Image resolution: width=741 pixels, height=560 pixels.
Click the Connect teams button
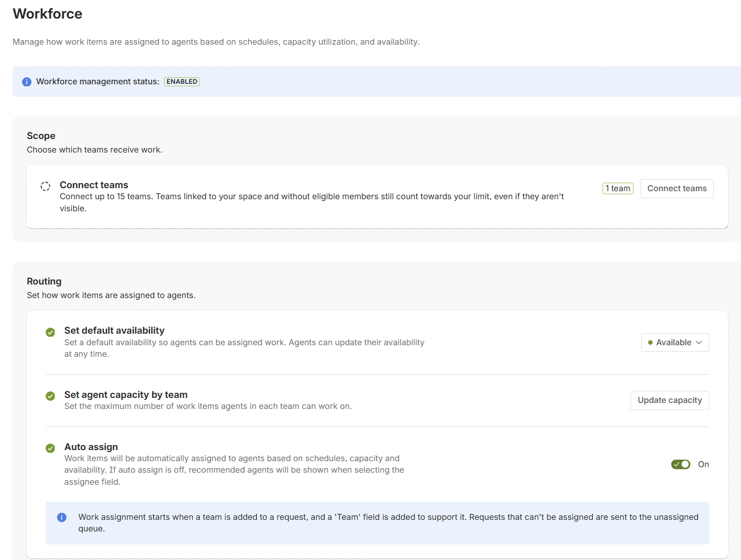[x=677, y=189]
